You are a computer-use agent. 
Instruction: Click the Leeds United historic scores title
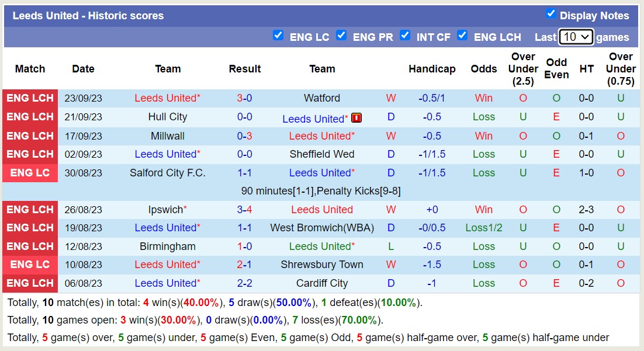tap(89, 16)
